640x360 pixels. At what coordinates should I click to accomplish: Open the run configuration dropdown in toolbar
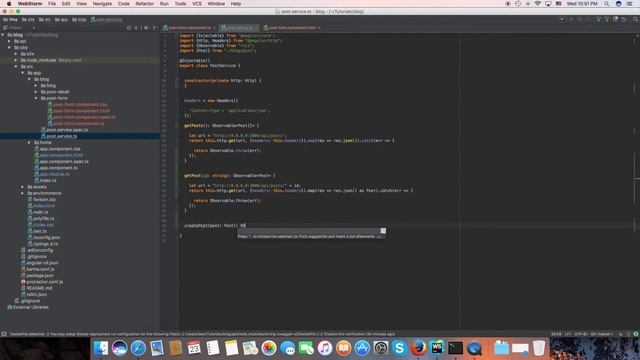pyautogui.click(x=562, y=19)
